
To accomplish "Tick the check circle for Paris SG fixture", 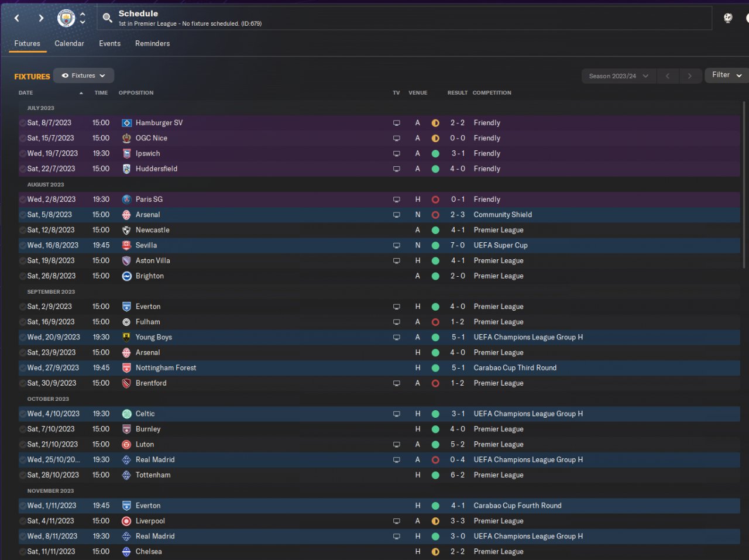I will point(22,200).
